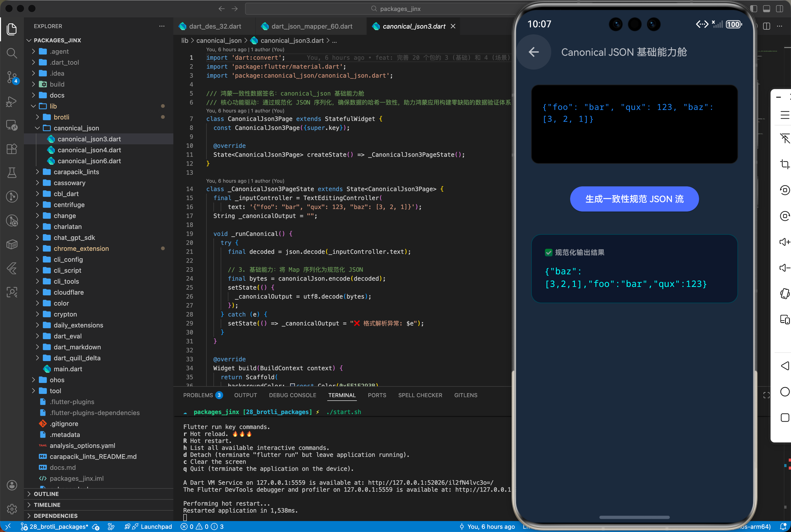
Task: Tap the 生成一致性规范 JSON 流 button
Action: (634, 199)
